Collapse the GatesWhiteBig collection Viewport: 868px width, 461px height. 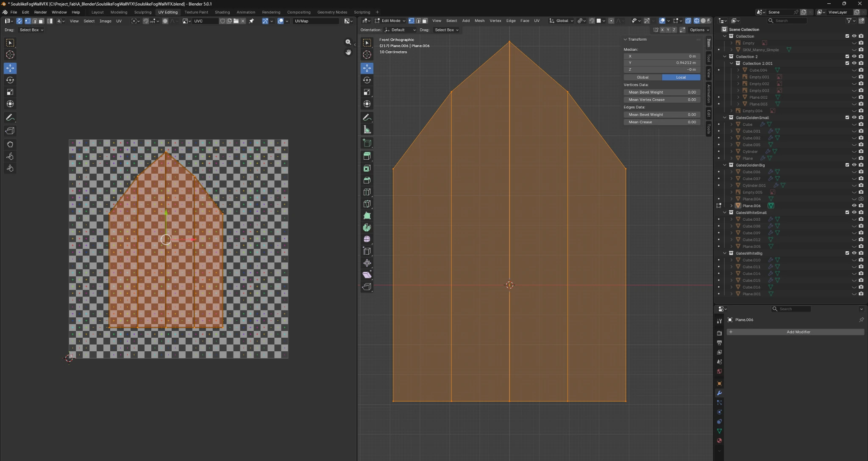tap(725, 253)
